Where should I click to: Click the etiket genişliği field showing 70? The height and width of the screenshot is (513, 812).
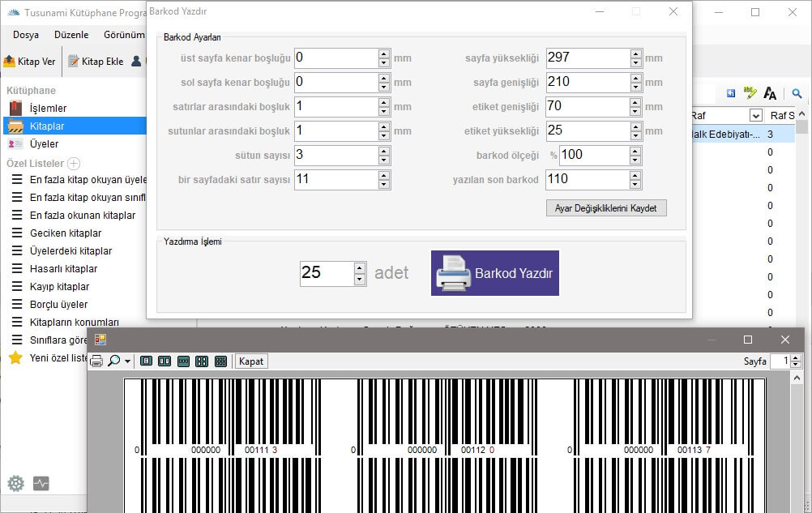coord(588,107)
